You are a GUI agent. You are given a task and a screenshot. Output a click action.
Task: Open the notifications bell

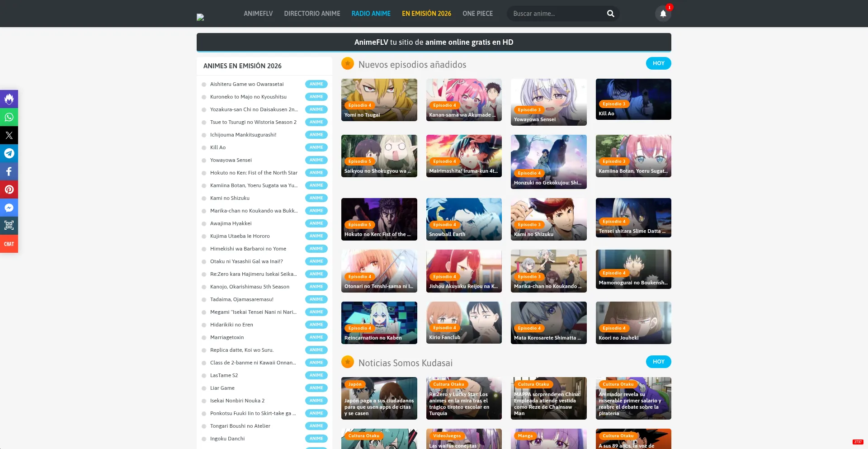click(663, 14)
